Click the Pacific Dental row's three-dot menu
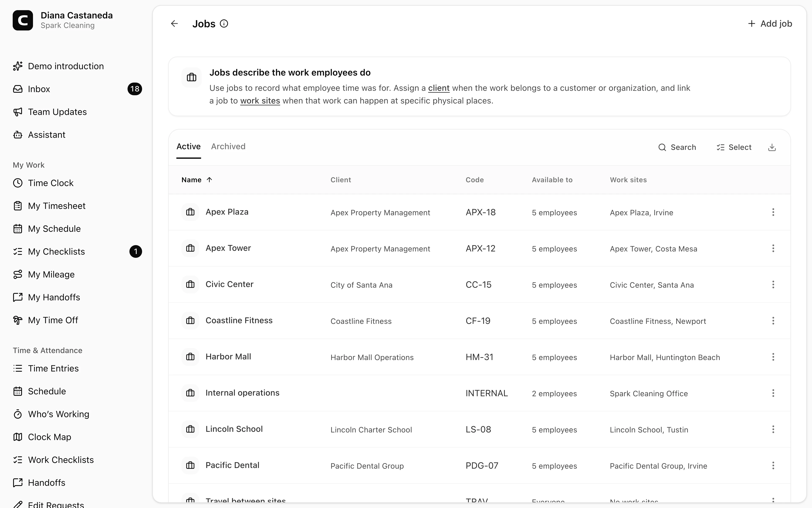Screen dimensions: 812x508 (x=773, y=465)
